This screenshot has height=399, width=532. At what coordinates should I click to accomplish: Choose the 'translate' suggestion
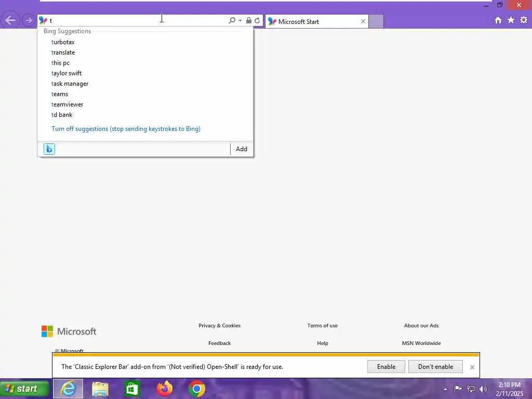pyautogui.click(x=63, y=52)
